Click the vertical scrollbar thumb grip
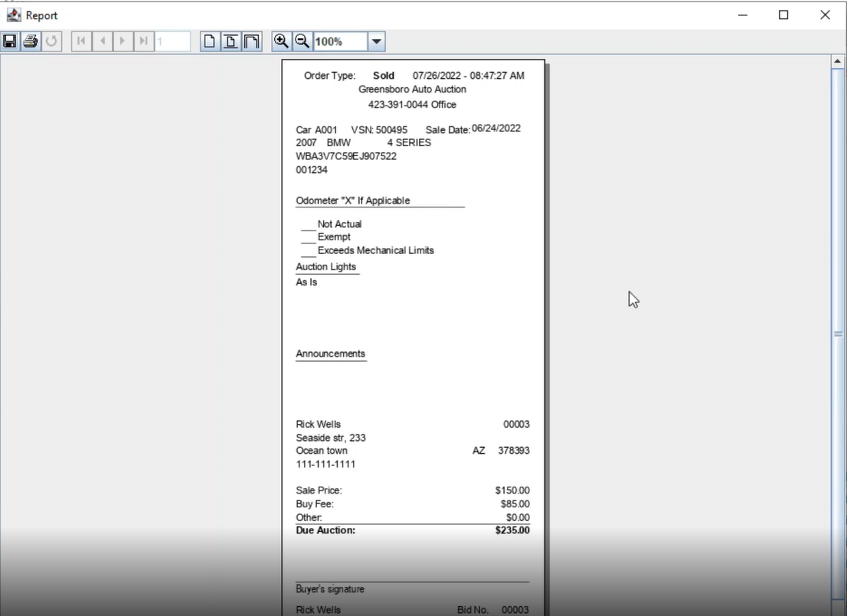Viewport: 847px width, 616px height. 838,334
